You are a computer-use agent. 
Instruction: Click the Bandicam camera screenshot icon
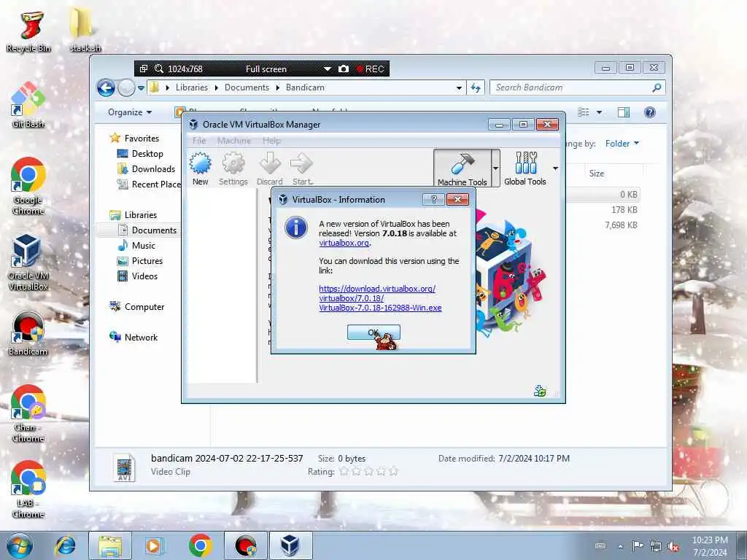click(344, 69)
